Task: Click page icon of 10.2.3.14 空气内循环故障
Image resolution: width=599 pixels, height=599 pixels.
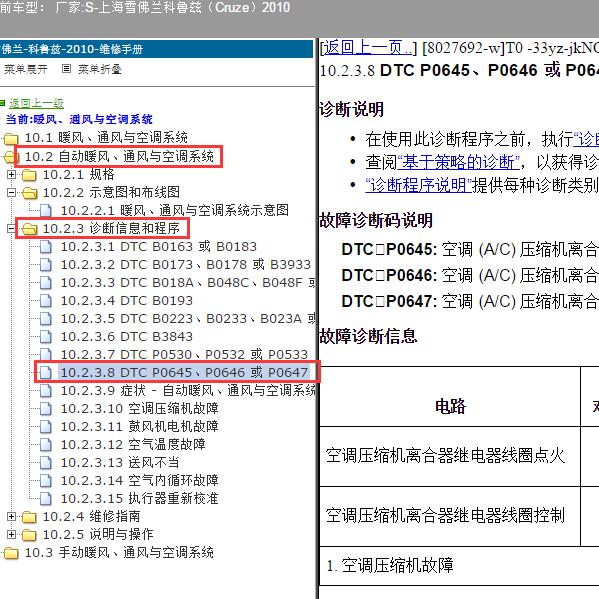Action: click(46, 481)
